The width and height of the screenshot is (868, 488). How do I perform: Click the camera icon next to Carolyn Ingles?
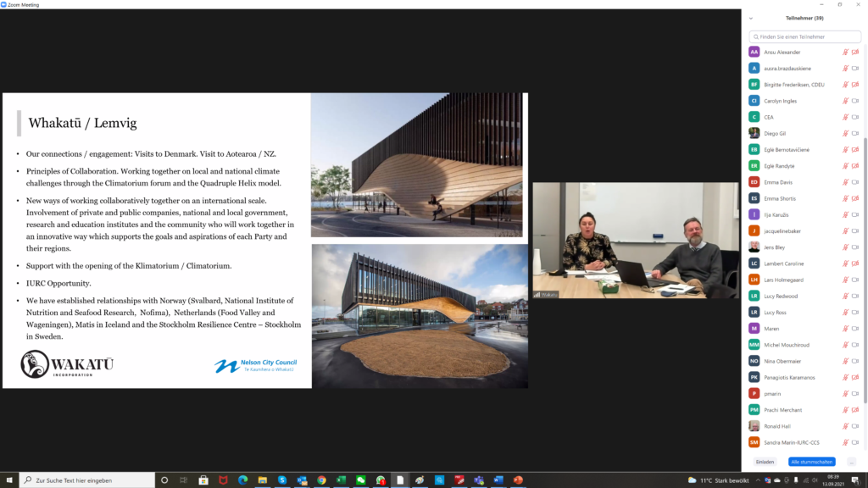(x=855, y=101)
